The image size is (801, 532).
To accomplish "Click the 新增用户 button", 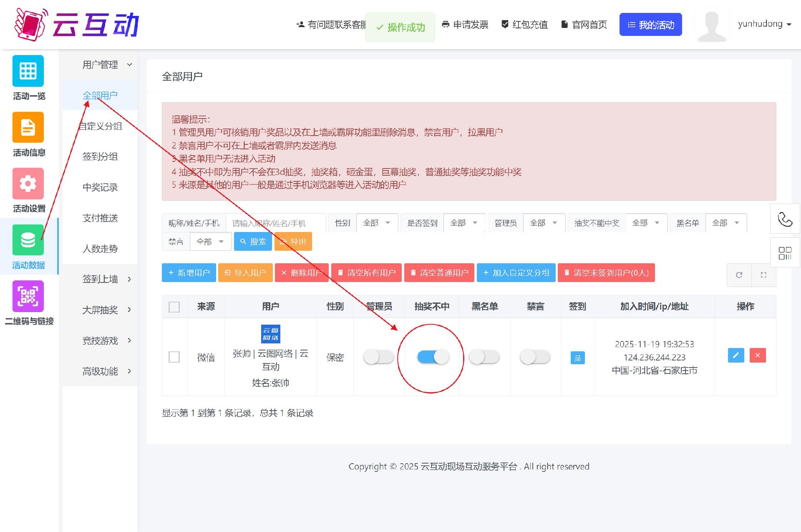I will [189, 273].
